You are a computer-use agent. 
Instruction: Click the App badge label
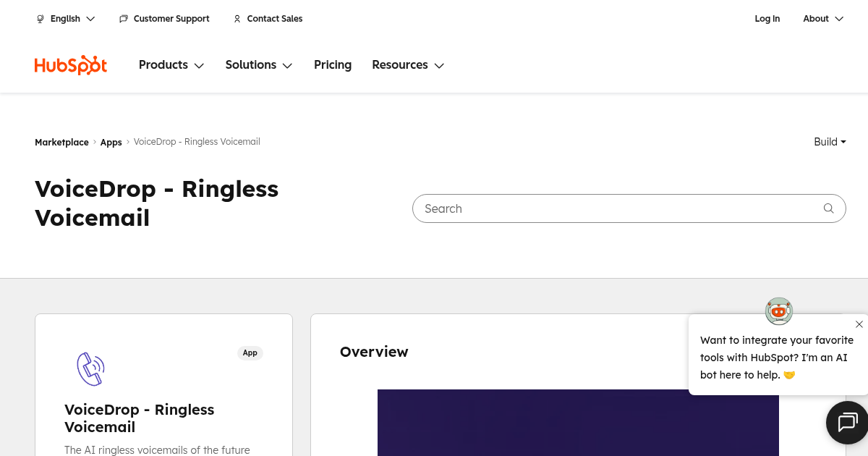[250, 353]
